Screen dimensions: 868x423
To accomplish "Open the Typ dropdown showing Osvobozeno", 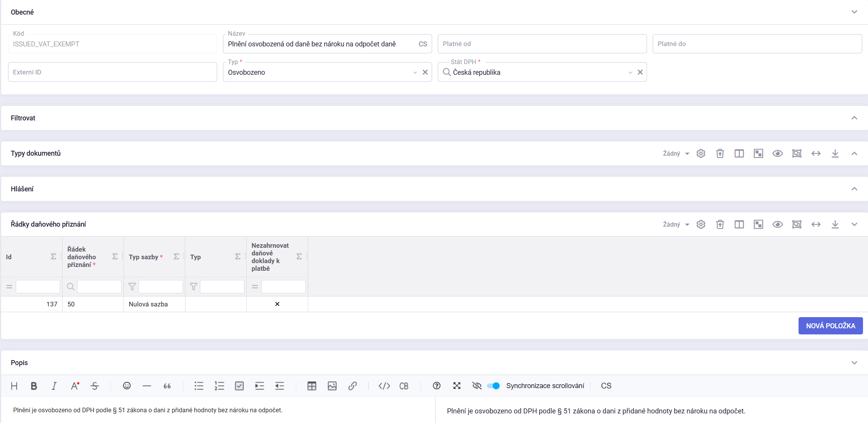I will 415,72.
